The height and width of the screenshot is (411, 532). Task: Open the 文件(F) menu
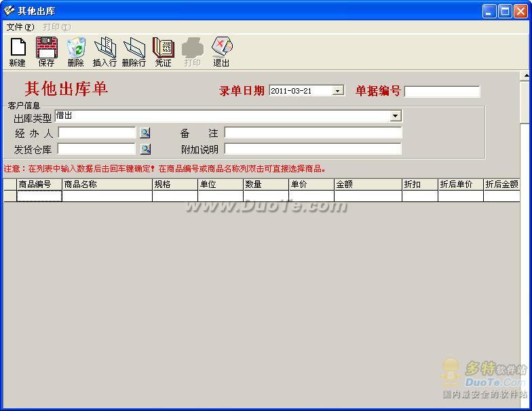pos(20,27)
